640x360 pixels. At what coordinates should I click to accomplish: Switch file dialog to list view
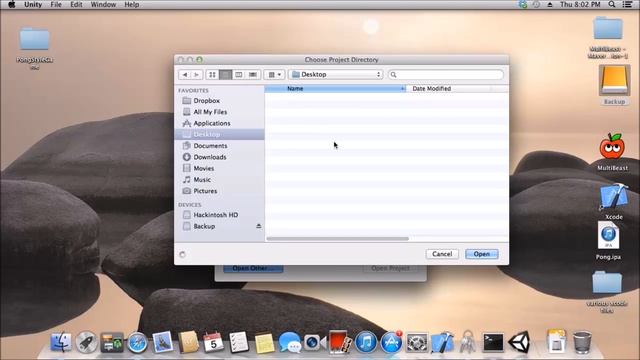click(x=225, y=75)
